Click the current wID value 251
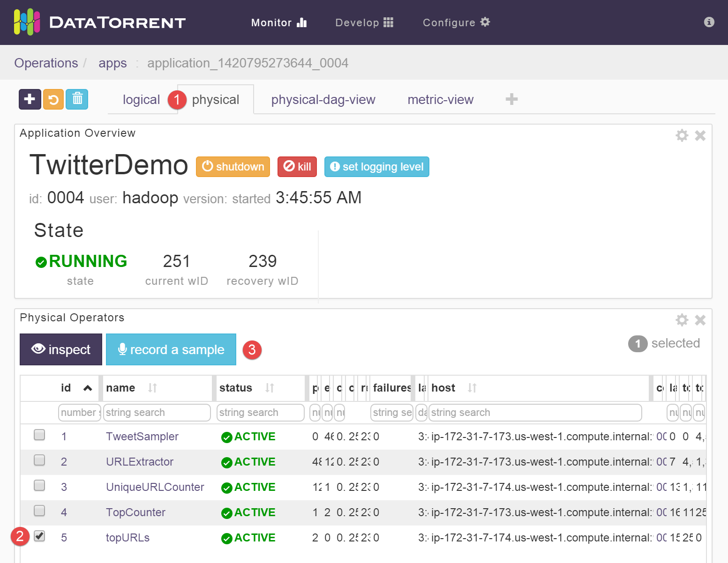The height and width of the screenshot is (563, 728). click(176, 261)
